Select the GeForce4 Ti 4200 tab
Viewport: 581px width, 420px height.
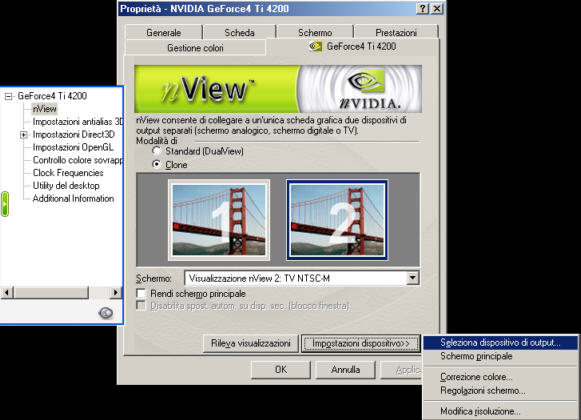(353, 47)
